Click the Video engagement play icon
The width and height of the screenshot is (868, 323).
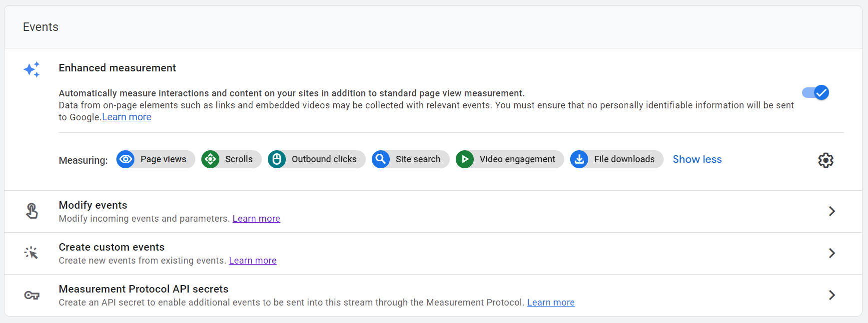point(465,159)
